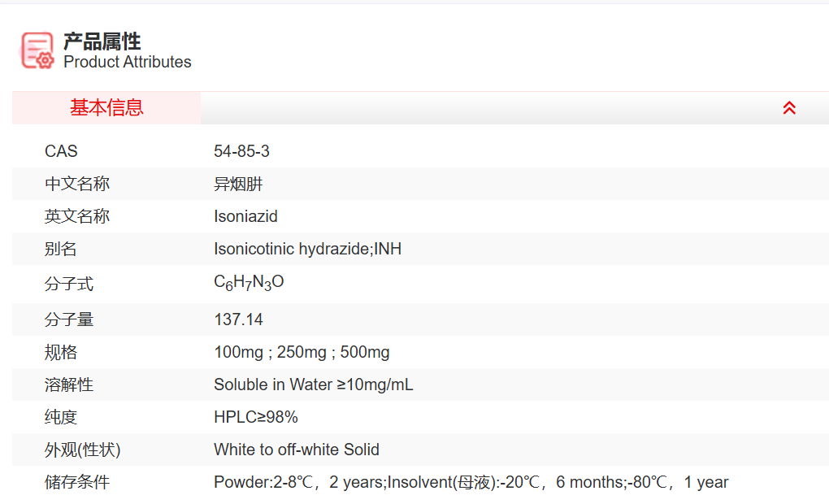Collapse the basic info section chevron

coord(788,108)
